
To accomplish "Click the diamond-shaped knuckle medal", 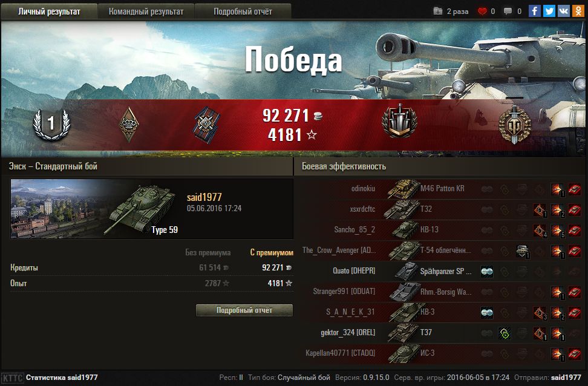I will coord(129,124).
